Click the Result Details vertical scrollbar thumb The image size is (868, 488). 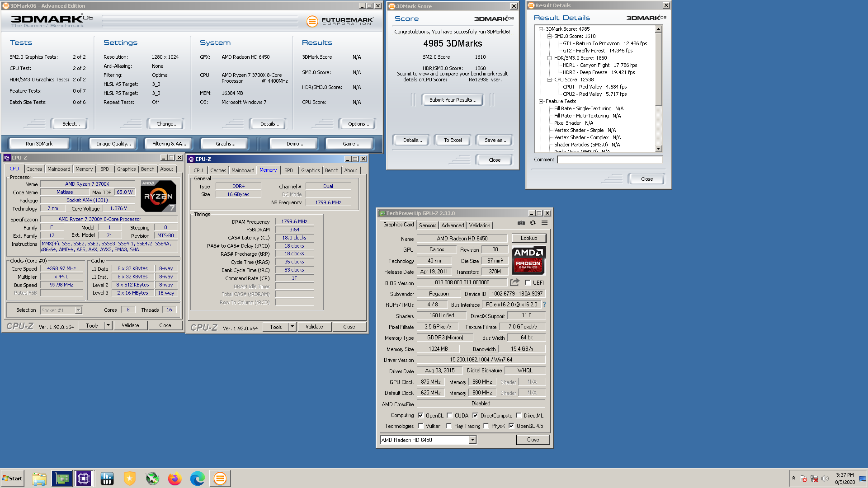tap(659, 69)
